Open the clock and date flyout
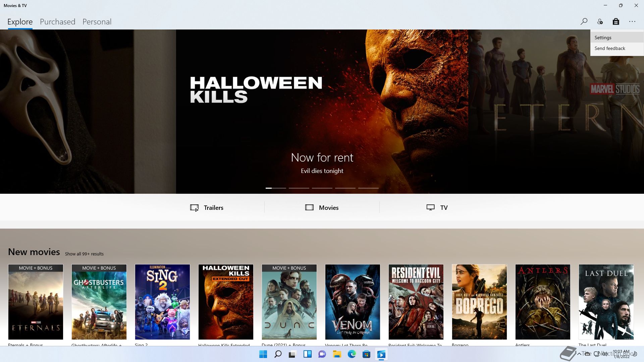This screenshot has width=644, height=362. (x=621, y=354)
